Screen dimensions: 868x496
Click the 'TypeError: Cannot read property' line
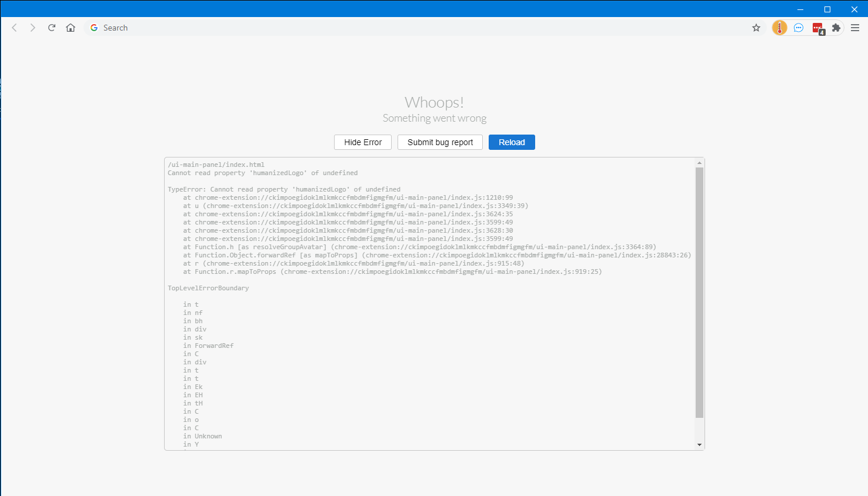pos(284,189)
